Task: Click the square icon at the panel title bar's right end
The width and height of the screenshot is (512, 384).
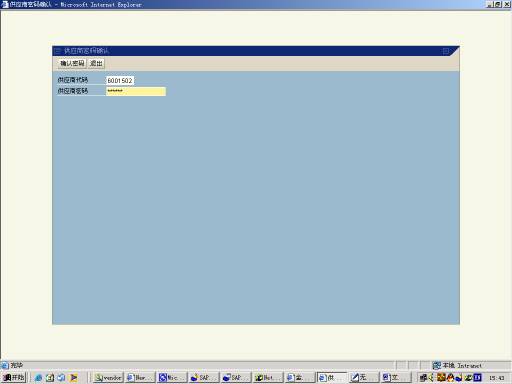Action: (446, 51)
